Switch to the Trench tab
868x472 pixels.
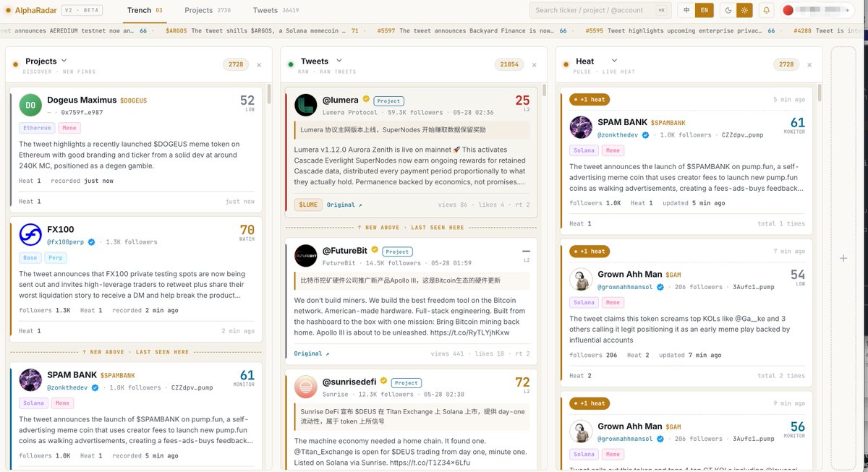(145, 10)
